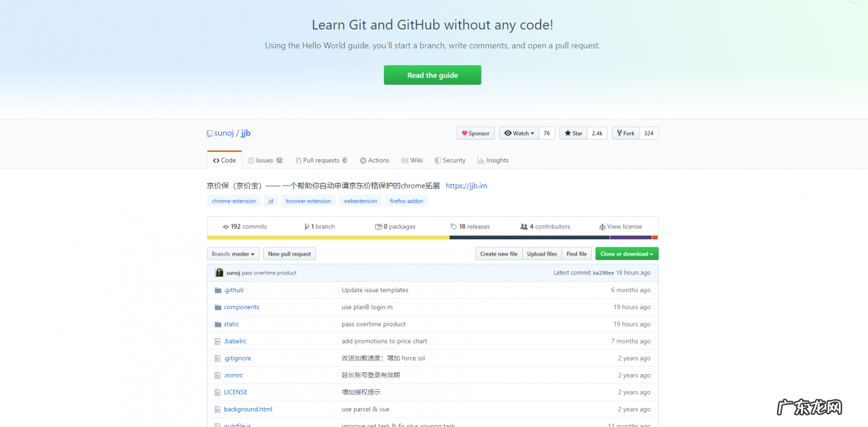
Task: Open the .github folder icon
Action: (x=218, y=290)
